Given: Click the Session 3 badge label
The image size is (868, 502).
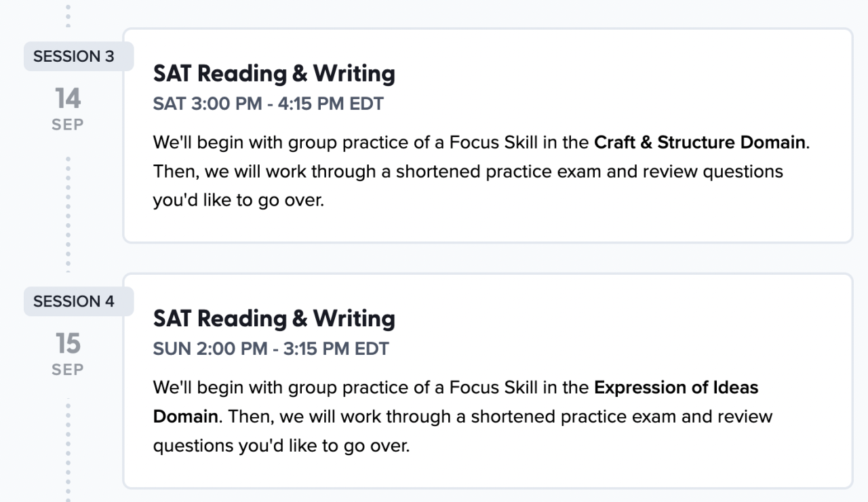Looking at the screenshot, I should pyautogui.click(x=74, y=56).
